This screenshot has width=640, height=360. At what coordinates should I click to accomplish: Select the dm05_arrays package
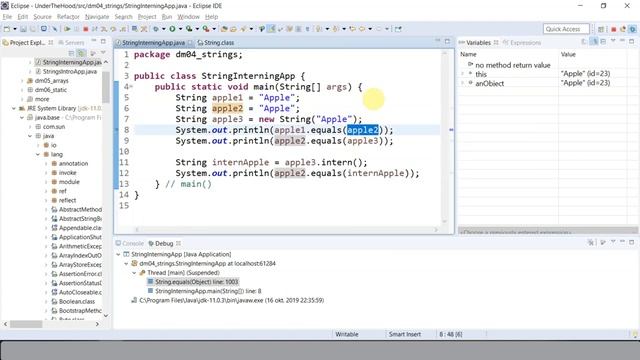[x=47, y=81]
